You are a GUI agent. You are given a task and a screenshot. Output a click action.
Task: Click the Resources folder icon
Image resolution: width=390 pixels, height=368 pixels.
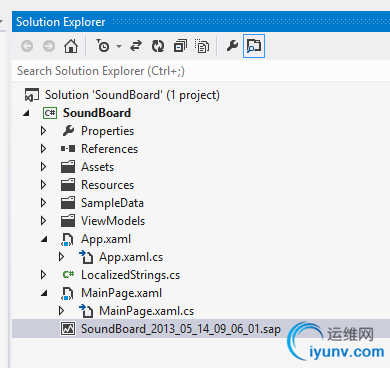(x=68, y=185)
